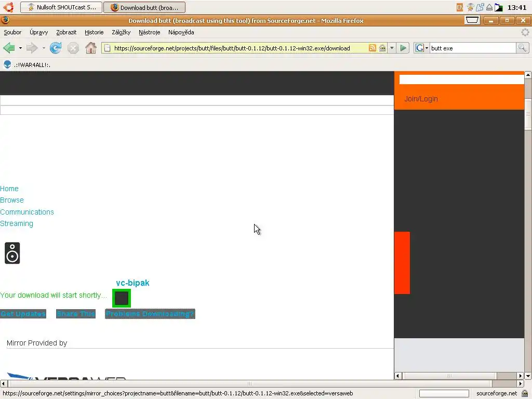The height and width of the screenshot is (399, 532).
Task: Click the page icon in the URL bar
Action: click(x=107, y=48)
